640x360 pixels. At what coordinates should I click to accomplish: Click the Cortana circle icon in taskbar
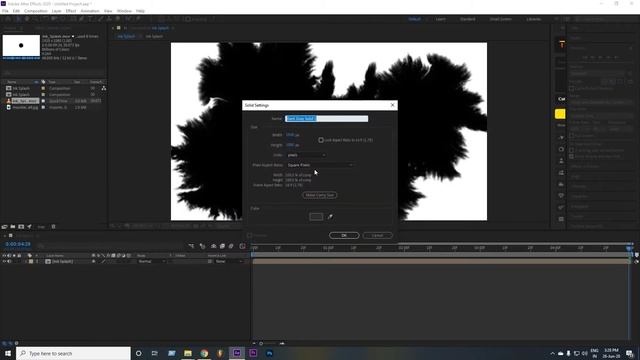[x=138, y=353]
